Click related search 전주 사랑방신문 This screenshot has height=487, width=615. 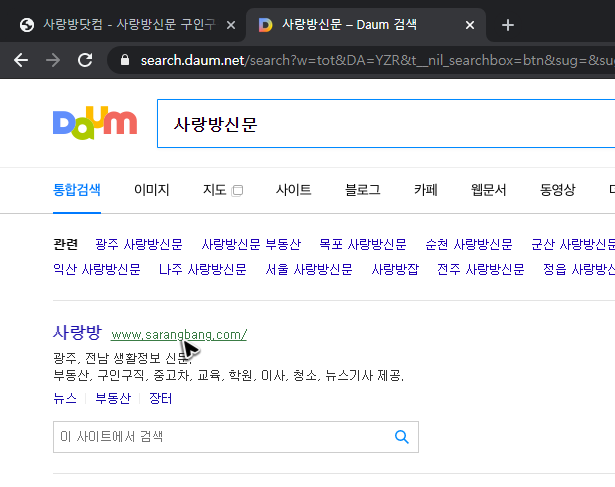pyautogui.click(x=480, y=269)
